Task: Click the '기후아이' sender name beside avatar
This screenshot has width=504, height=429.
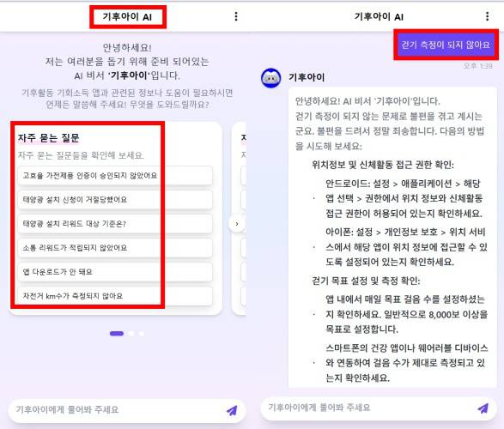Action: click(x=307, y=77)
